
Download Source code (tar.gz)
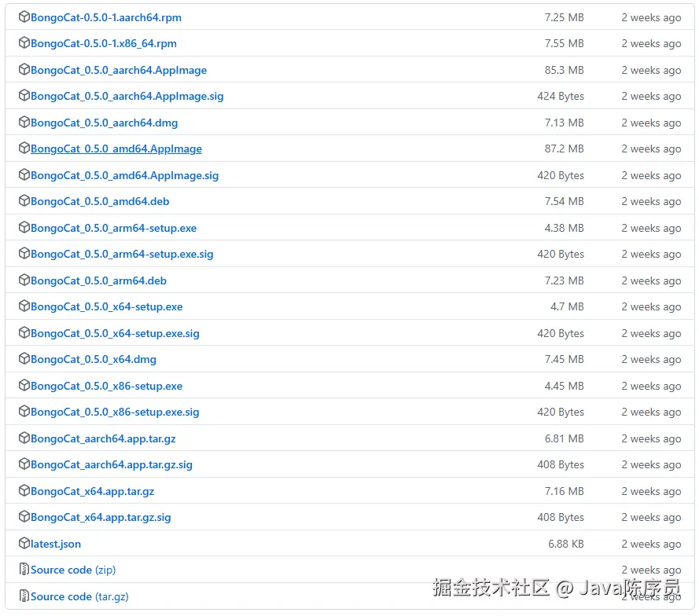click(x=79, y=597)
